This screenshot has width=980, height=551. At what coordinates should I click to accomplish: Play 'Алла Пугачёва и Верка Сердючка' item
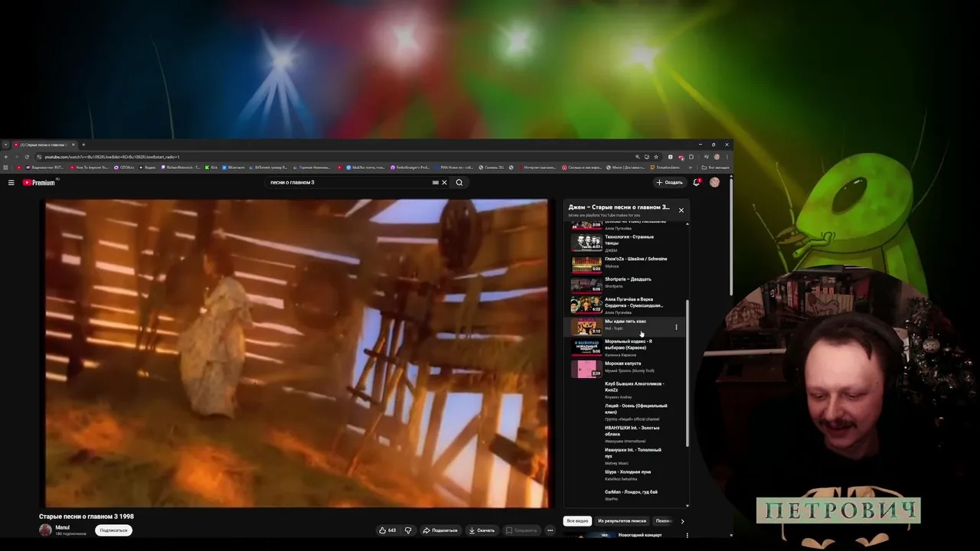point(628,305)
